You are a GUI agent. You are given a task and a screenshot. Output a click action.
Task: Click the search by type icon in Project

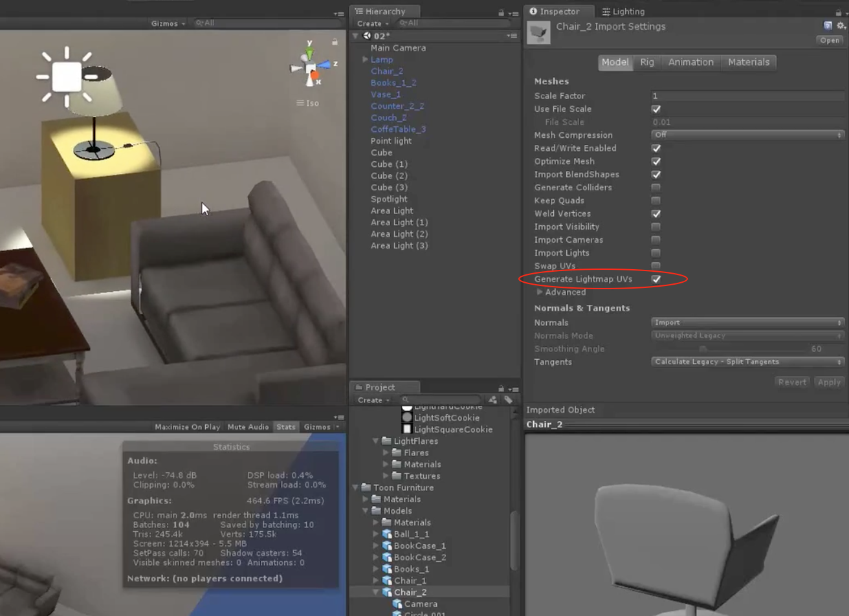[x=492, y=400]
